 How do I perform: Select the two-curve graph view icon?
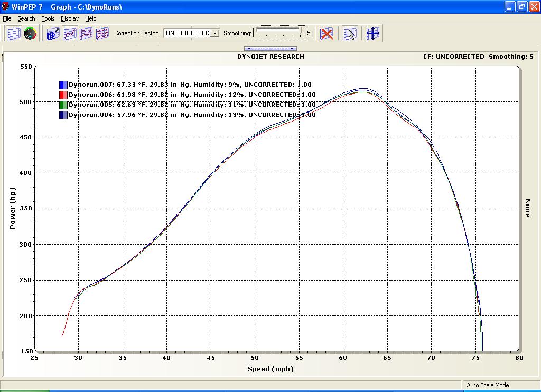86,33
